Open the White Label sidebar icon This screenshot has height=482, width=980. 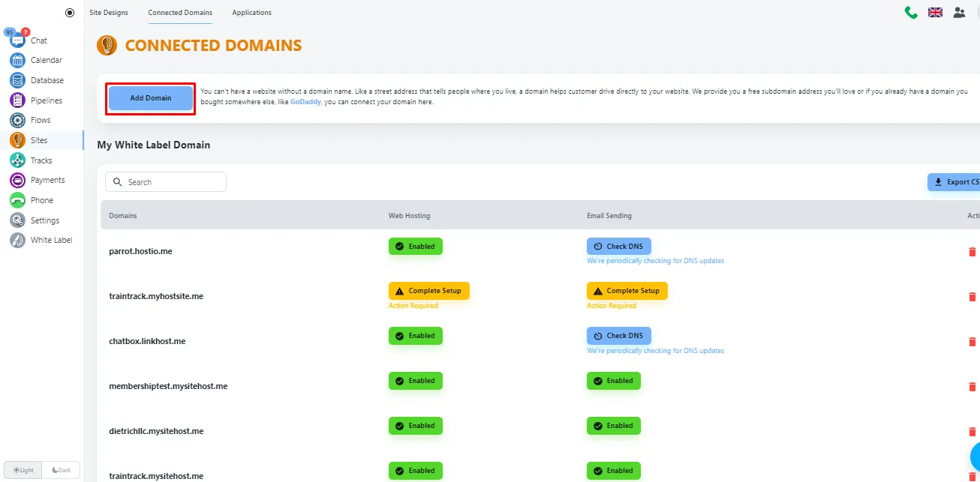pos(17,240)
